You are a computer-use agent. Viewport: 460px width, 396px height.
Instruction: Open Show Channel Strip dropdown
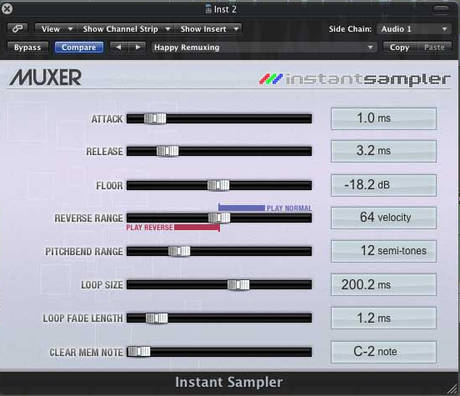pos(126,29)
